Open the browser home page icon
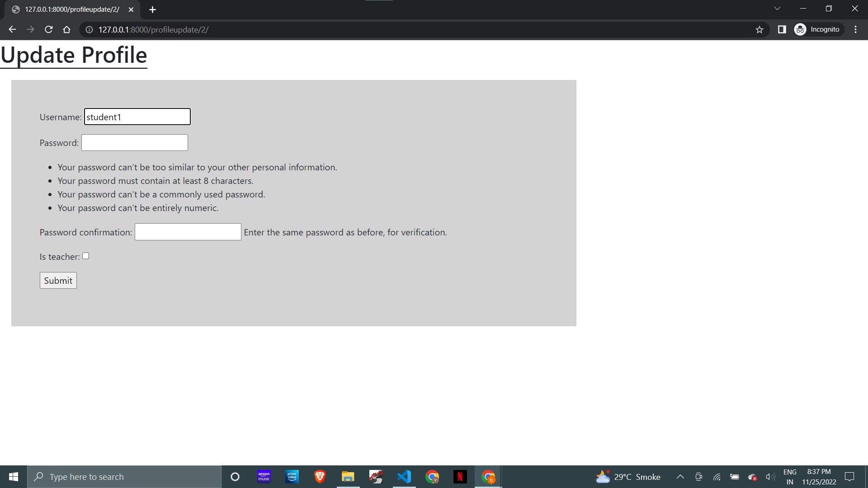 click(x=67, y=29)
